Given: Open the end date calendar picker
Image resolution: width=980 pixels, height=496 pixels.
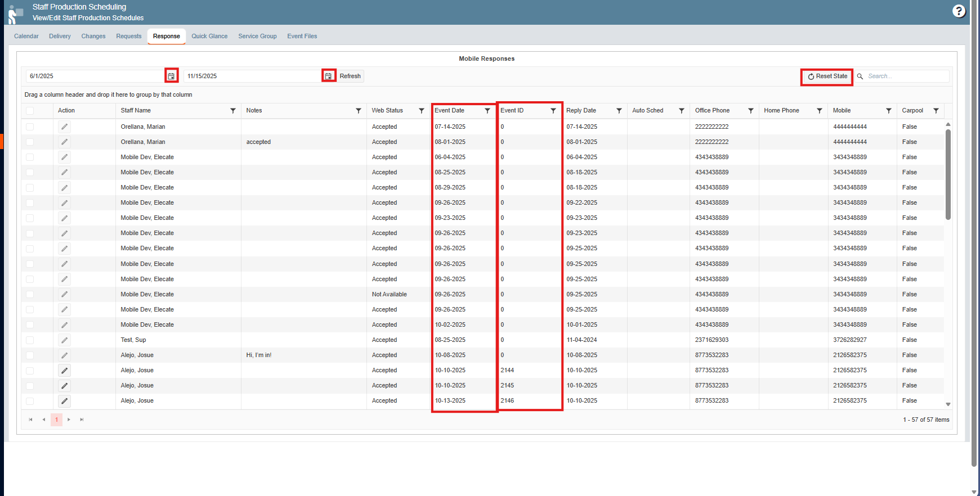Looking at the screenshot, I should click(329, 76).
